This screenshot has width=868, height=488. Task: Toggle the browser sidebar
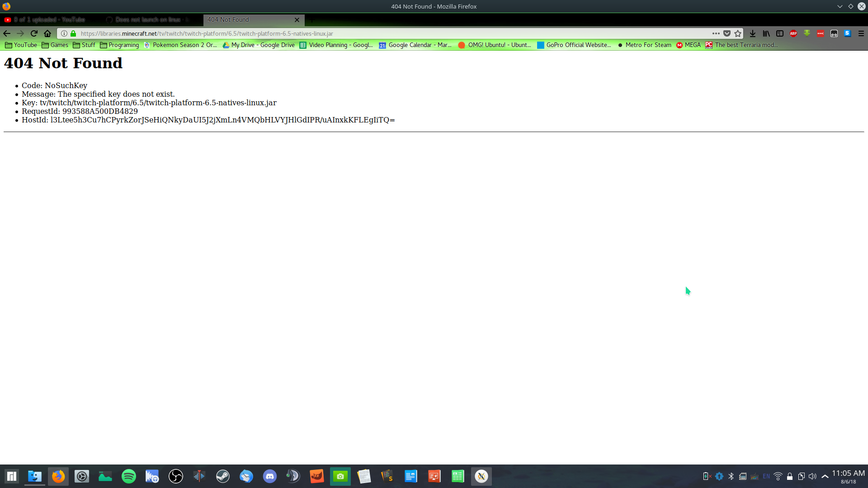point(780,33)
